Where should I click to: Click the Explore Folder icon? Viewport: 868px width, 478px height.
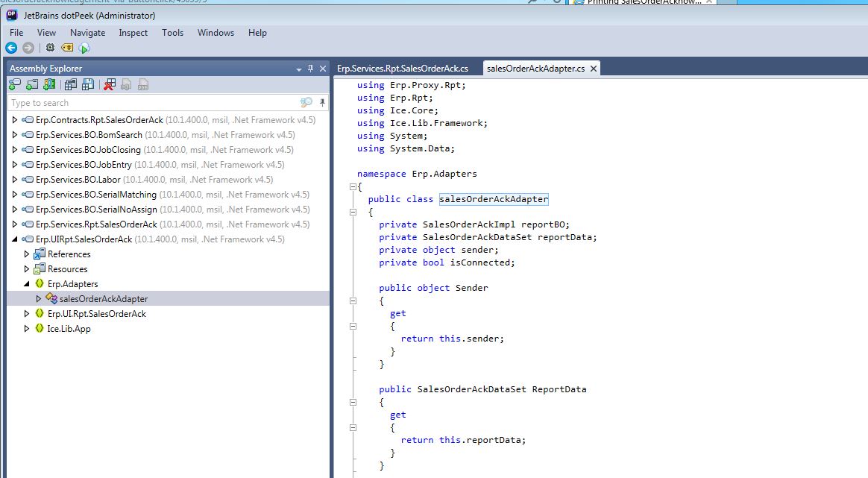33,85
